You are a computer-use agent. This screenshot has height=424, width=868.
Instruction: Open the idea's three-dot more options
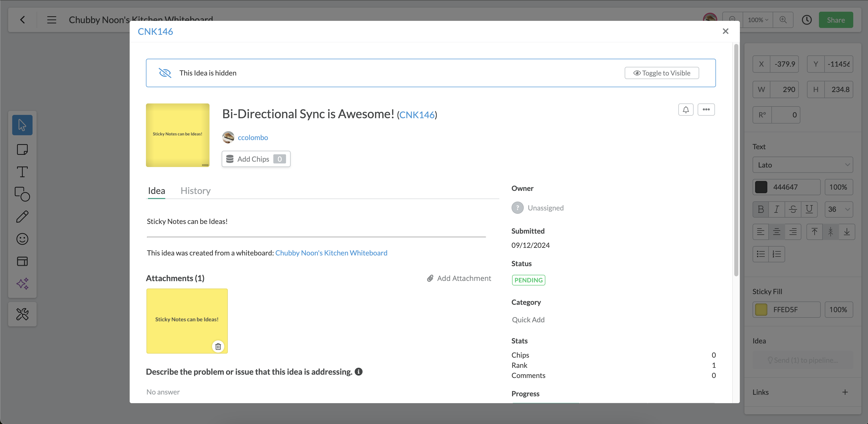[706, 110]
